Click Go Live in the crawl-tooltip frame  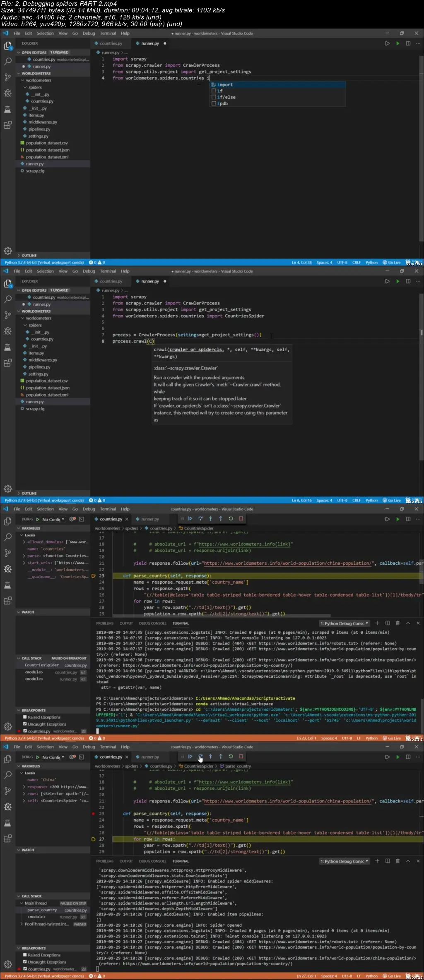392,501
